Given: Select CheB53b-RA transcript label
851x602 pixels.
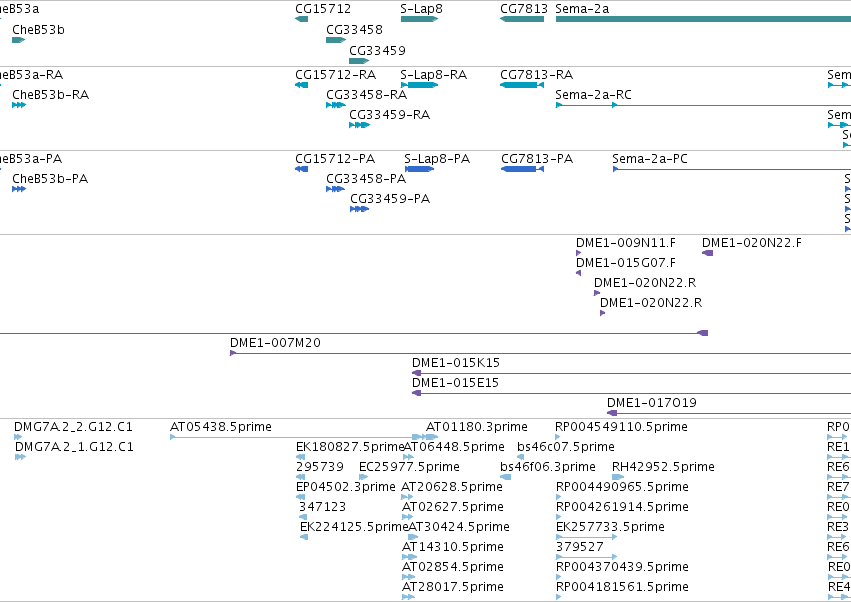Looking at the screenshot, I should click(x=50, y=94).
